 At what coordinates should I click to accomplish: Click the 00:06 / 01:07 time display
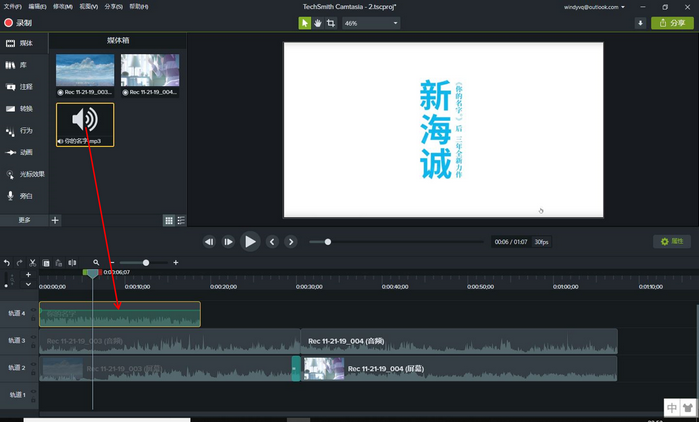point(511,242)
